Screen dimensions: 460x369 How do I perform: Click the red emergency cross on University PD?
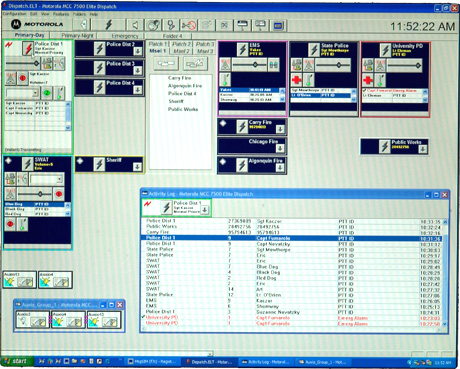pos(368,80)
